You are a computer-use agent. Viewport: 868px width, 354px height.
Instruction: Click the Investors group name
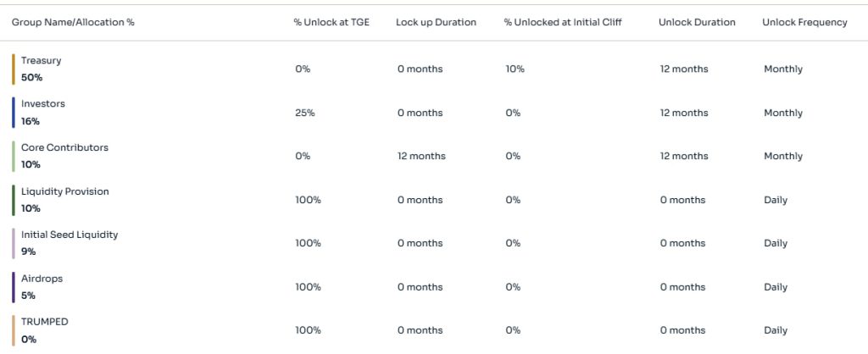point(42,104)
